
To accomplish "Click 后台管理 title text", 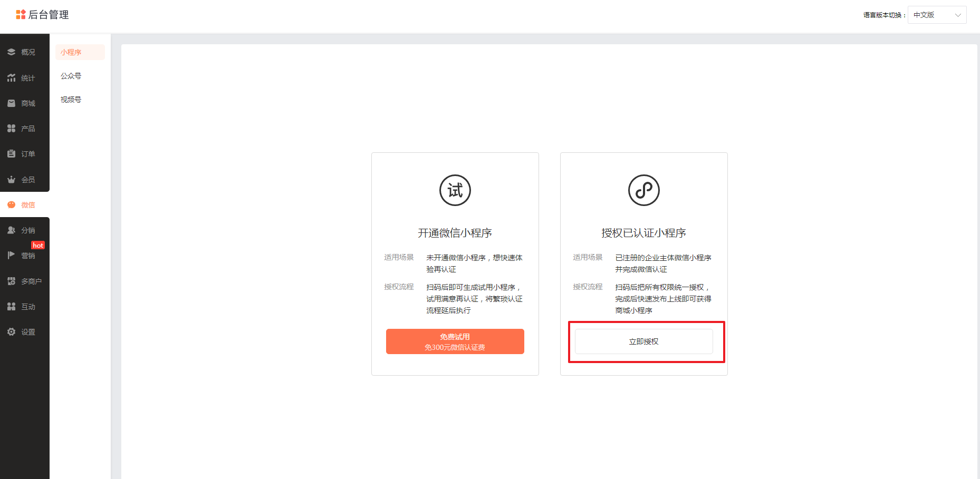I will pos(49,15).
